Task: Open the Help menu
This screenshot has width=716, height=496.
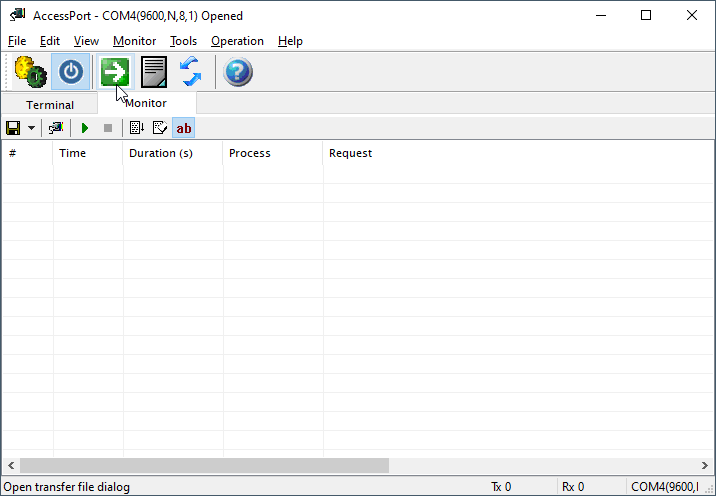Action: pos(290,41)
